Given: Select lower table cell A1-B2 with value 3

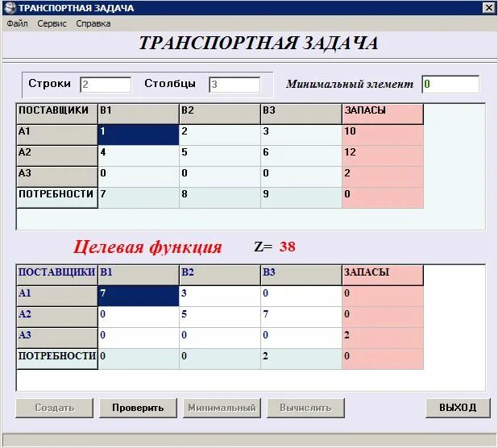Looking at the screenshot, I should pyautogui.click(x=220, y=297).
